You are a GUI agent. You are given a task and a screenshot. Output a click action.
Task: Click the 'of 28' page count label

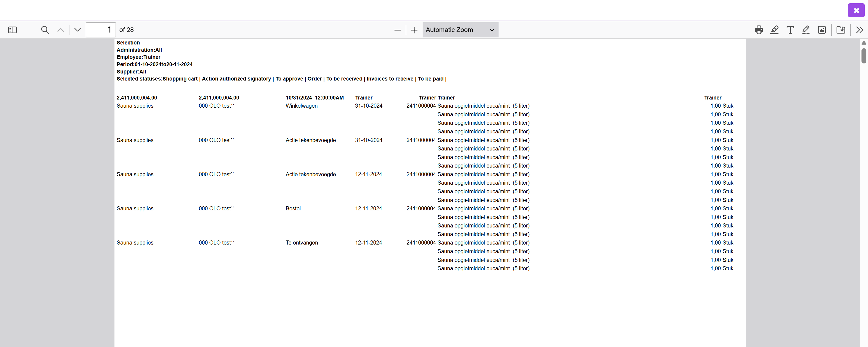tap(126, 30)
